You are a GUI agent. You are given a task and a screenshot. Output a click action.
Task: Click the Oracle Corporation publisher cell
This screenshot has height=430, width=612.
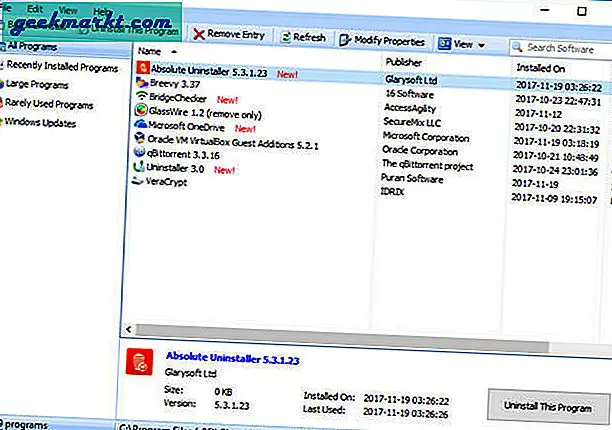point(420,150)
